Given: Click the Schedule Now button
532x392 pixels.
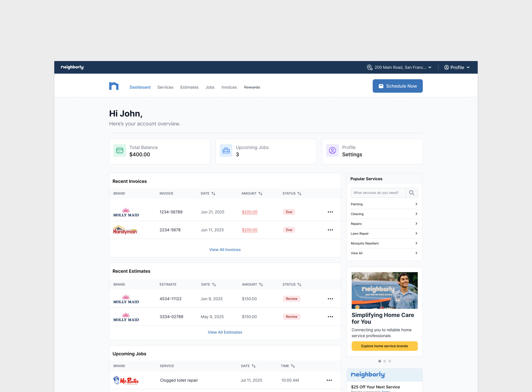Looking at the screenshot, I should (x=398, y=86).
